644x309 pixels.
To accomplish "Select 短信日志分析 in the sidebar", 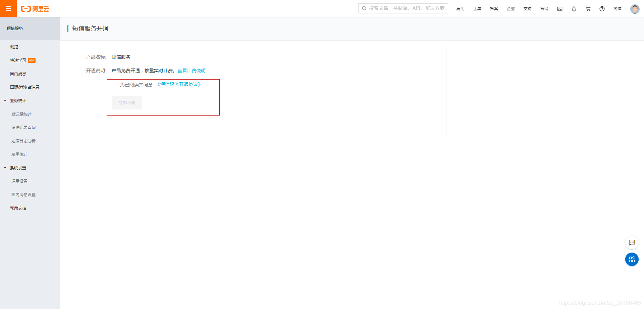I will (x=23, y=141).
